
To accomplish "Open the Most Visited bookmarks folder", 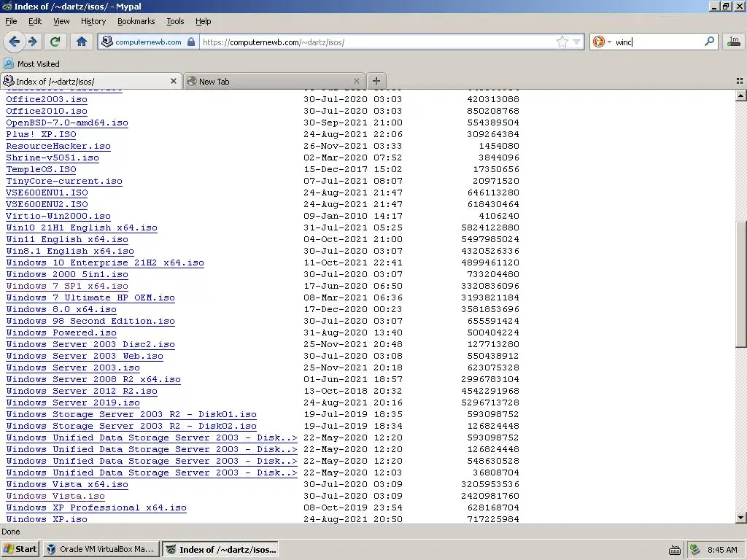I will pos(31,64).
